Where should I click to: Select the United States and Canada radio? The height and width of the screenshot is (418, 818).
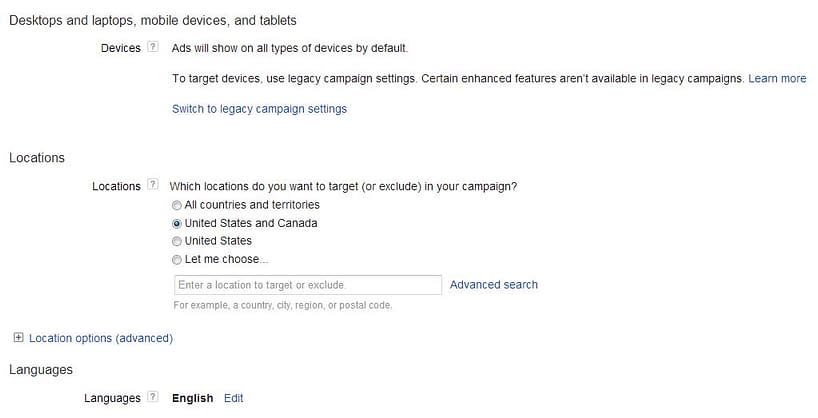click(177, 224)
